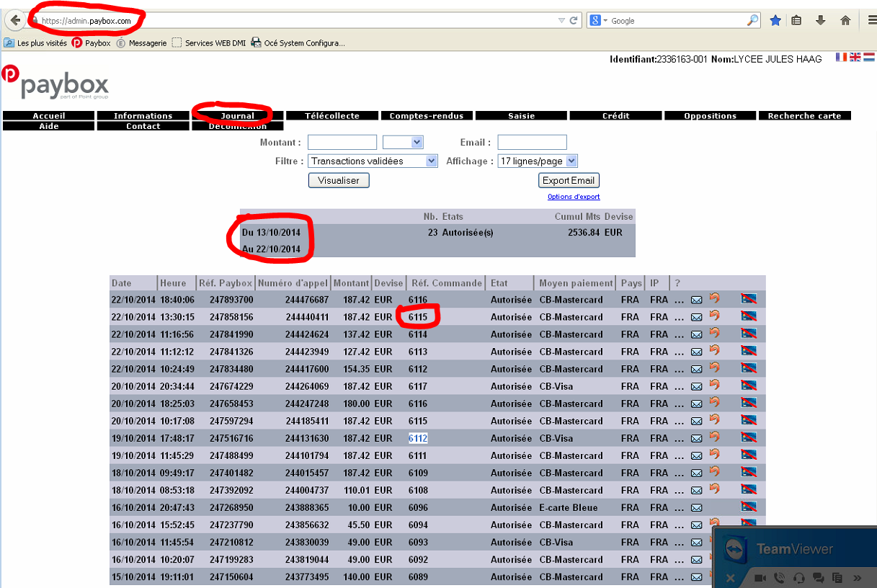
Task: Open the URL bar history dropdown arrow
Action: coord(562,21)
